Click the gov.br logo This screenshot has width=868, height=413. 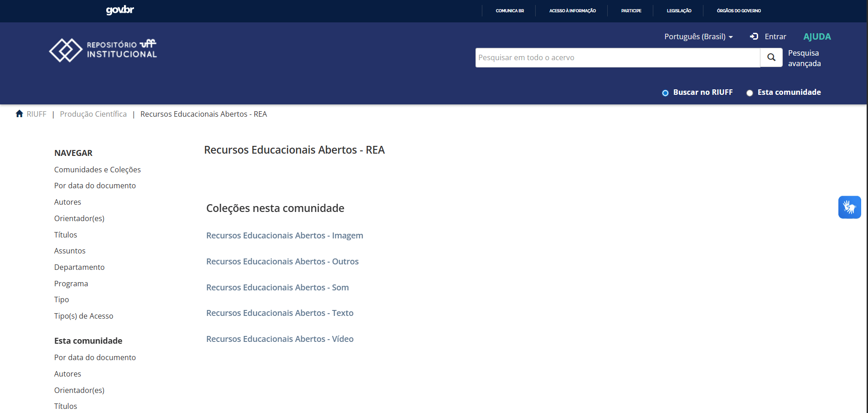(120, 10)
